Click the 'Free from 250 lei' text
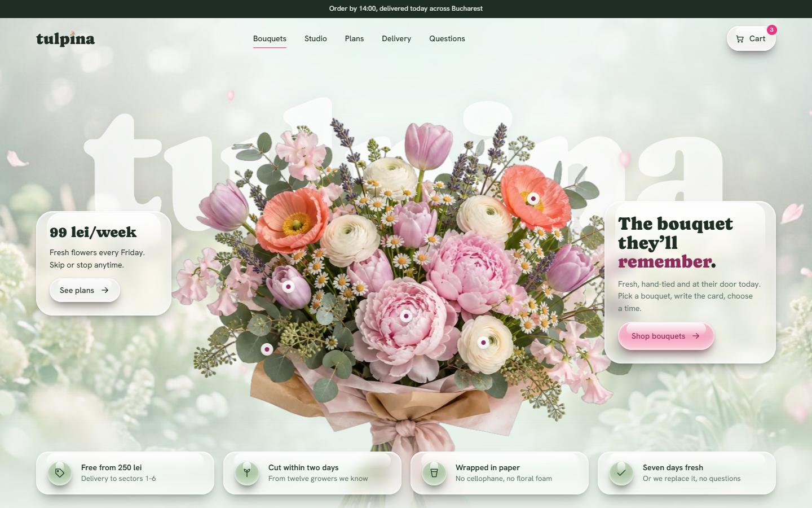The image size is (812, 508). pos(112,467)
